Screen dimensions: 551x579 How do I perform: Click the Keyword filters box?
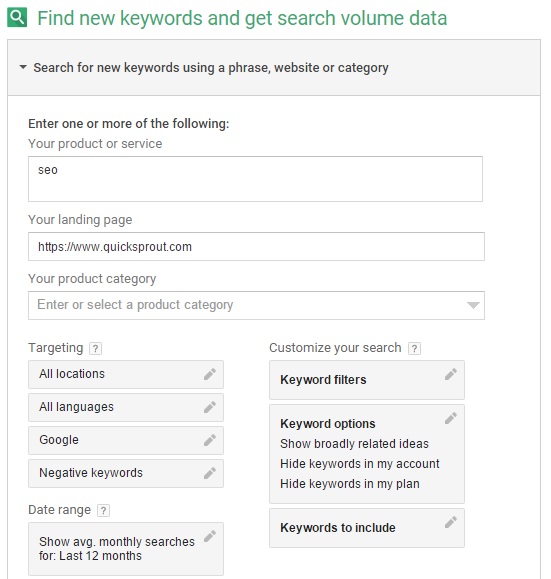(x=367, y=380)
